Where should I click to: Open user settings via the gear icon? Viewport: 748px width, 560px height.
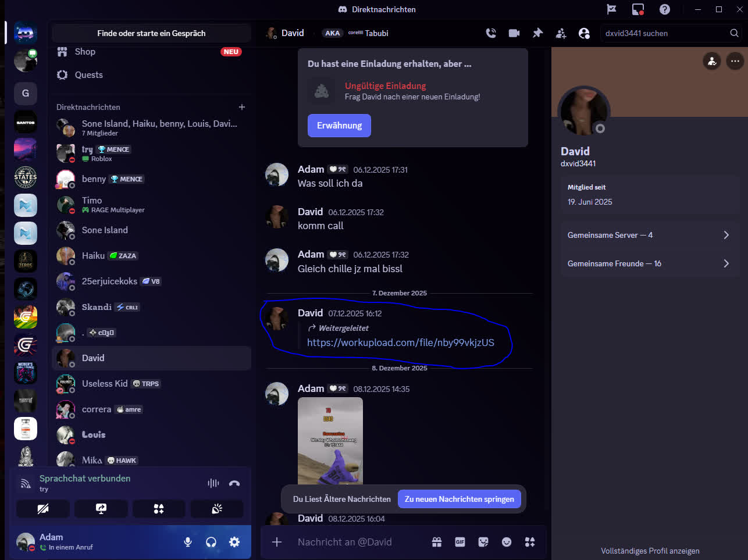click(234, 541)
